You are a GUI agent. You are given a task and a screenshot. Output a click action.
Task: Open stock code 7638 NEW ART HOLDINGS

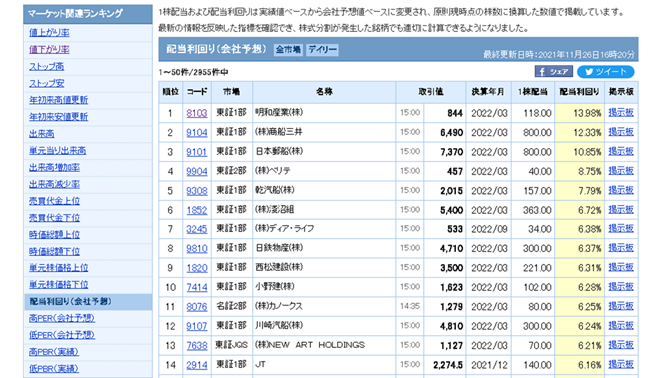(197, 345)
